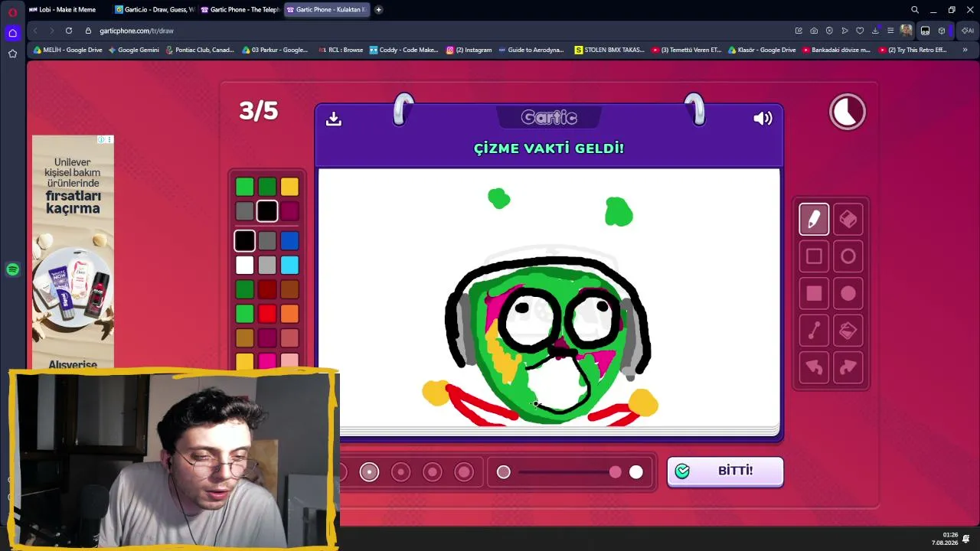
Task: Open the Instagram bookmark
Action: click(x=469, y=50)
